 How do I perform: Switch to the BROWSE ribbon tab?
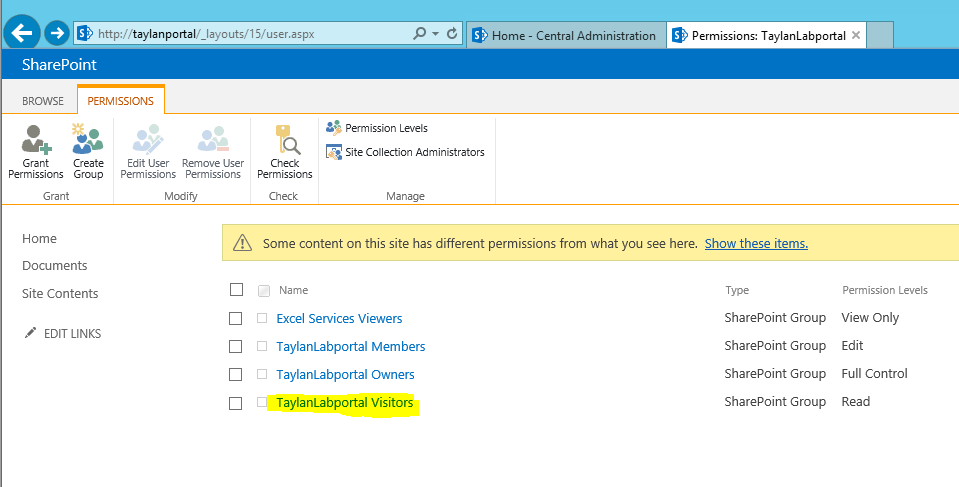coord(43,101)
